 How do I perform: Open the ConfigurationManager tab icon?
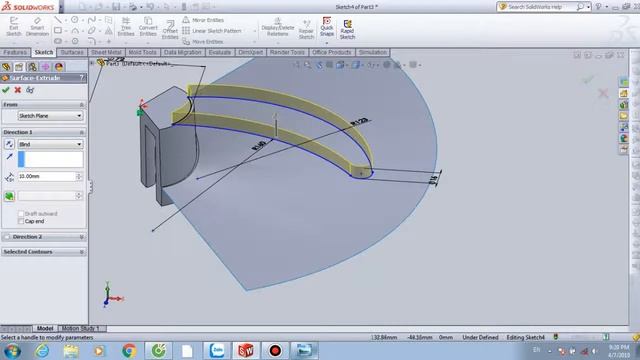tap(32, 67)
